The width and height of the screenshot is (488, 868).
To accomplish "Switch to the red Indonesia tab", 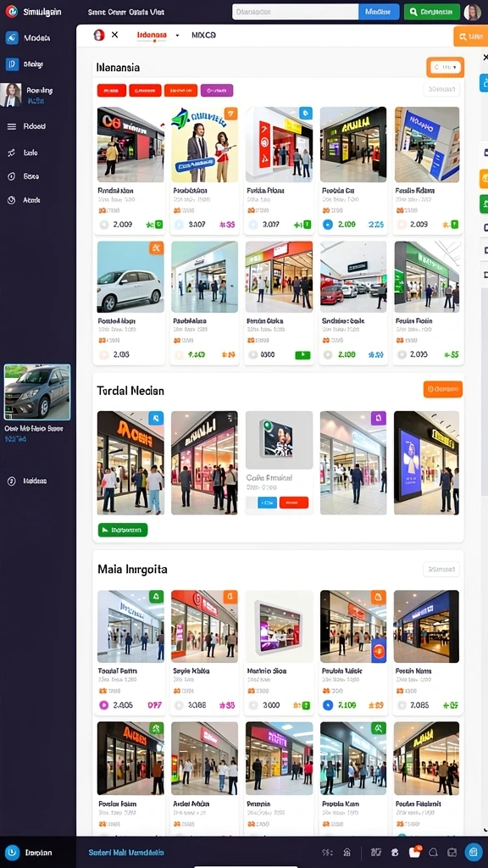I will [152, 35].
